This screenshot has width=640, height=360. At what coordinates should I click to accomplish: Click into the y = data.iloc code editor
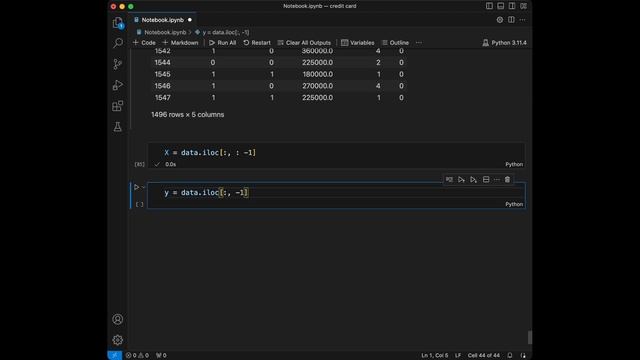click(x=336, y=193)
